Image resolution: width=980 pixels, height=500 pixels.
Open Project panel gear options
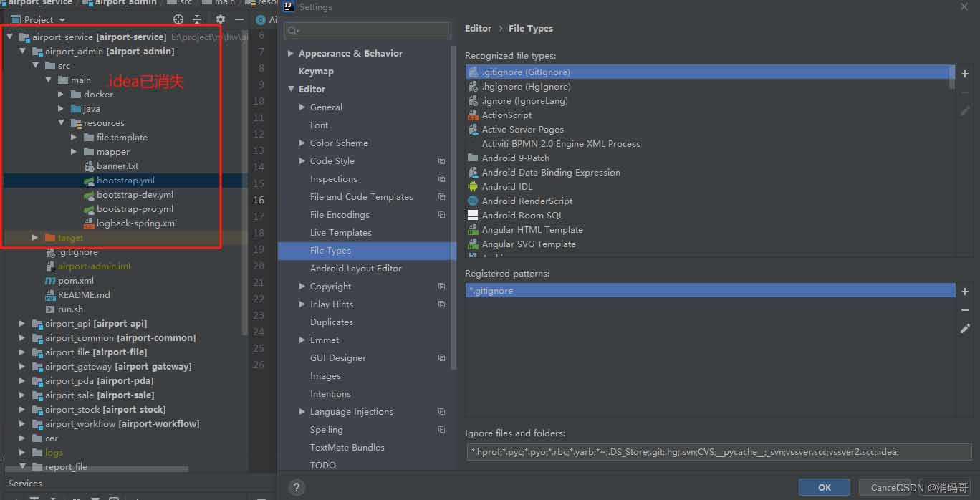coord(221,19)
